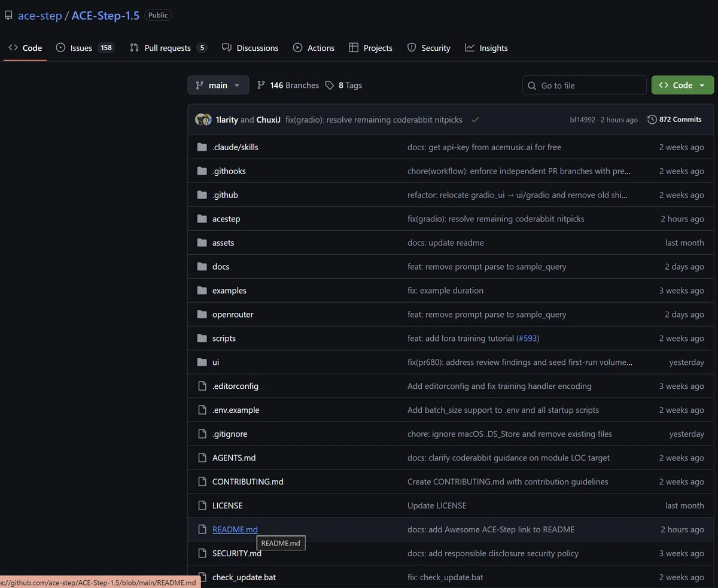
Task: Focus the Go to file search field
Action: point(584,86)
